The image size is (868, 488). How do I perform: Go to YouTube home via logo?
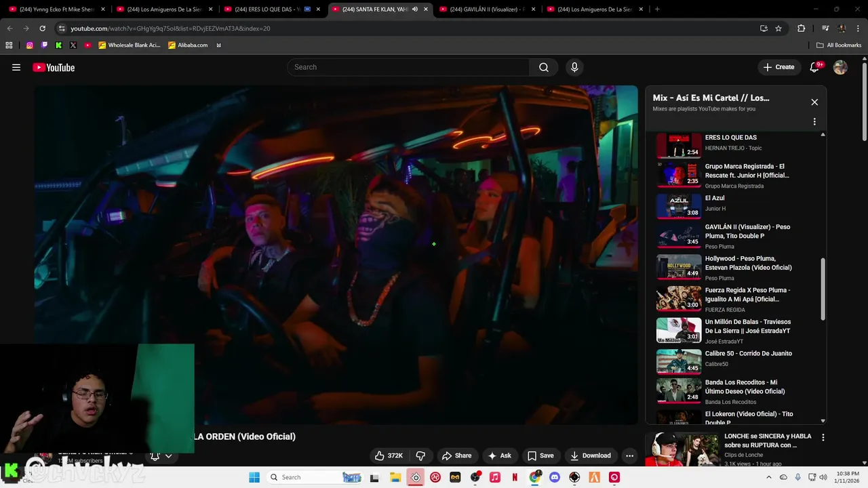(54, 67)
